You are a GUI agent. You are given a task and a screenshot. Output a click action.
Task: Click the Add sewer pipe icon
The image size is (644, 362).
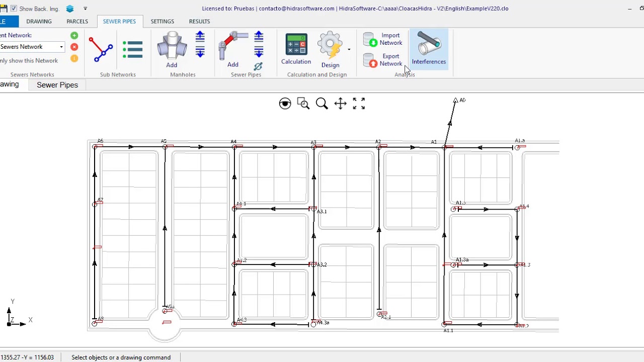[x=233, y=49]
